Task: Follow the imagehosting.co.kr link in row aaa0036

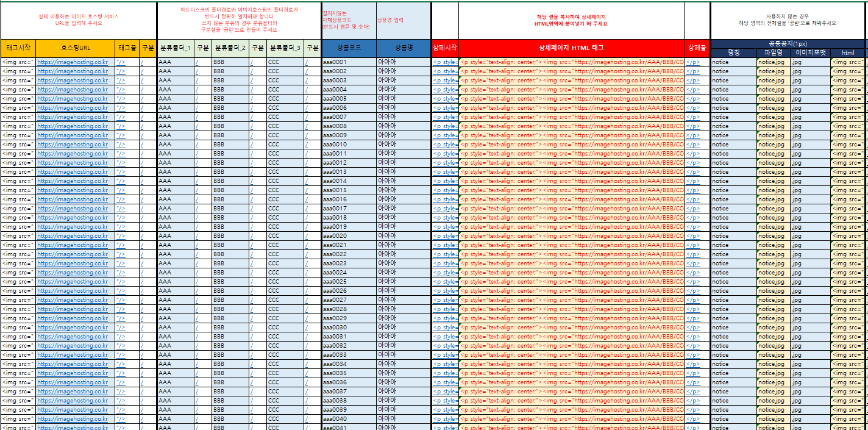Action: tap(73, 382)
